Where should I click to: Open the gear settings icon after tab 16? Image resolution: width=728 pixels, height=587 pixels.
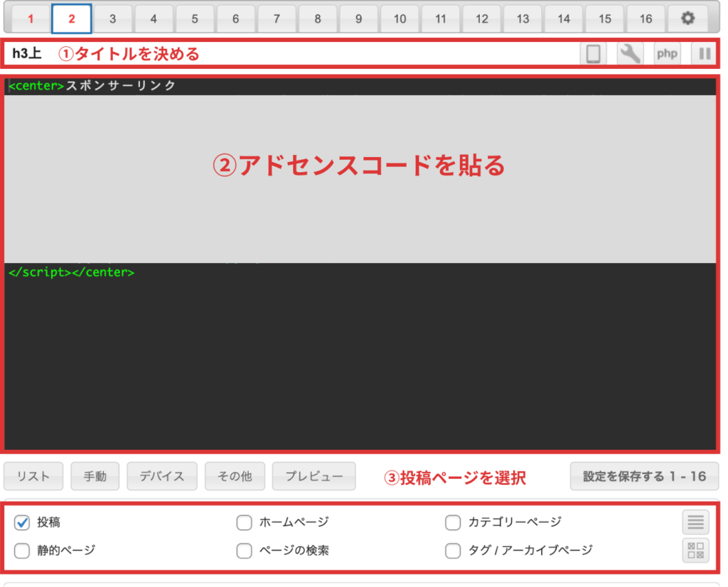pos(687,18)
